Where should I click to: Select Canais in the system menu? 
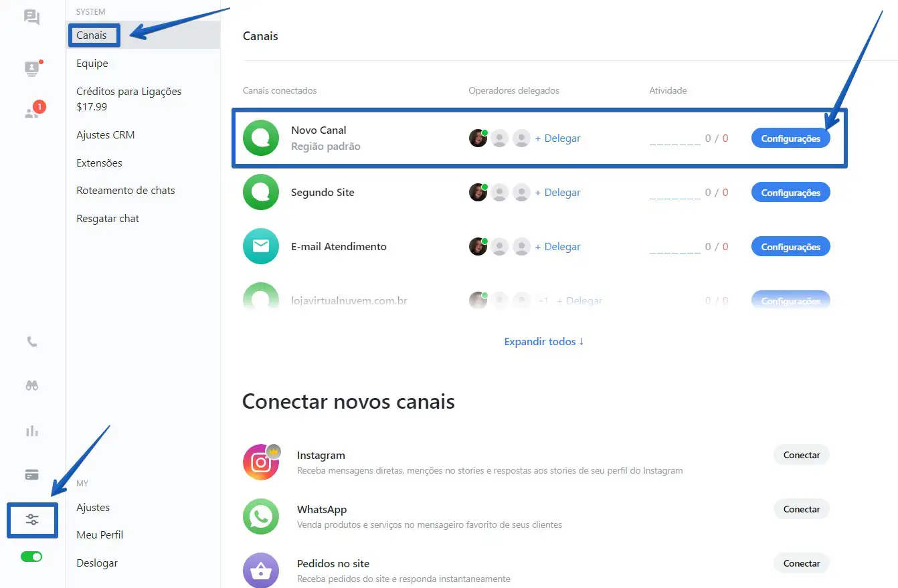click(92, 35)
